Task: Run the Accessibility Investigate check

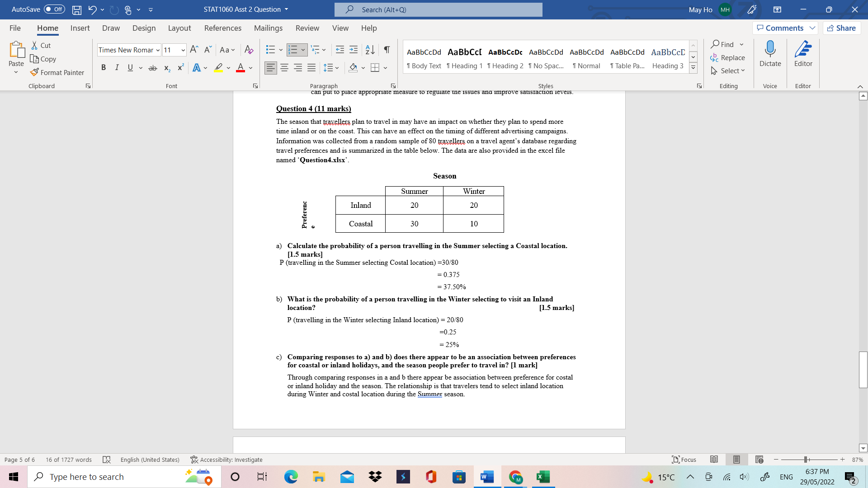Action: pyautogui.click(x=226, y=460)
